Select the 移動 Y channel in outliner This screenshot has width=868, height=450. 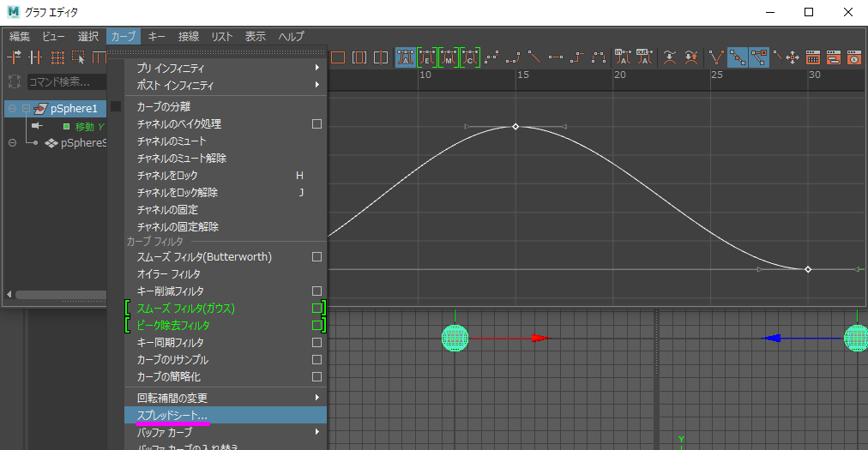pos(89,127)
